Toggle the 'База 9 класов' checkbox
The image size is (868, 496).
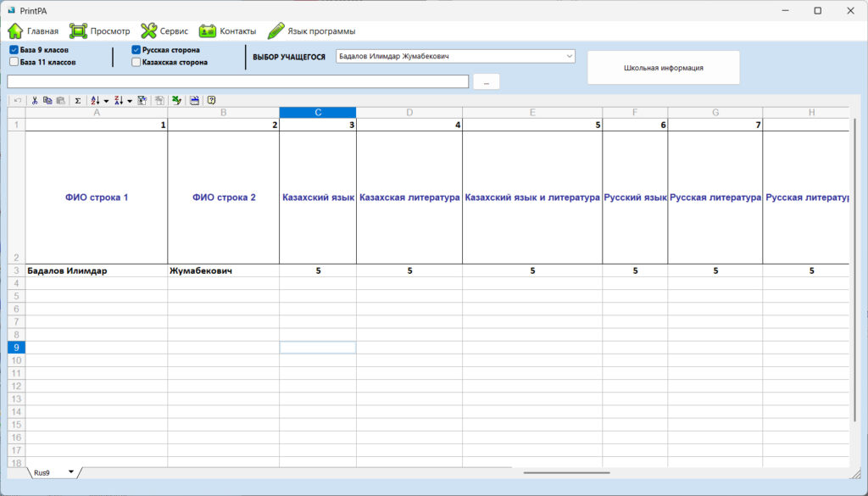pyautogui.click(x=14, y=50)
